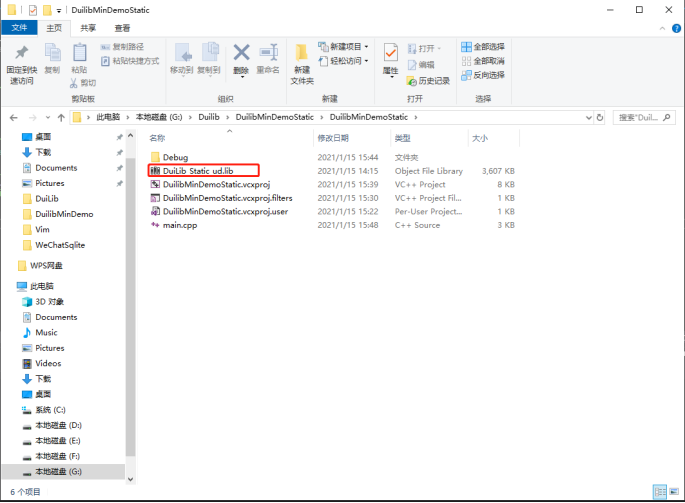Click the Up one level arrow
The height and width of the screenshot is (503, 685).
(61, 118)
